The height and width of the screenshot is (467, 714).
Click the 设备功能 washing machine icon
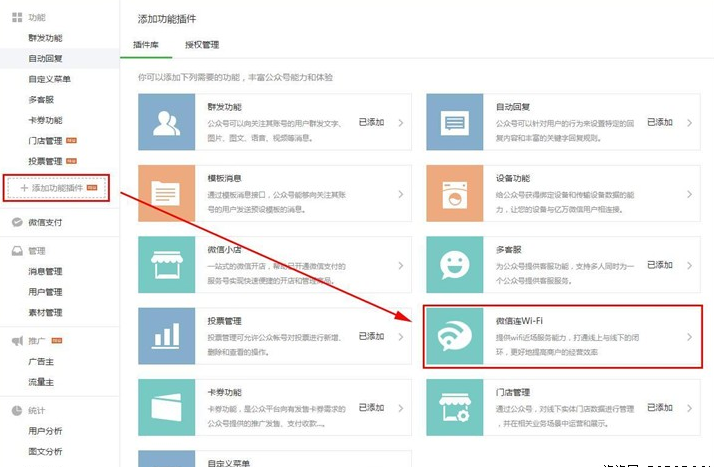pos(454,194)
